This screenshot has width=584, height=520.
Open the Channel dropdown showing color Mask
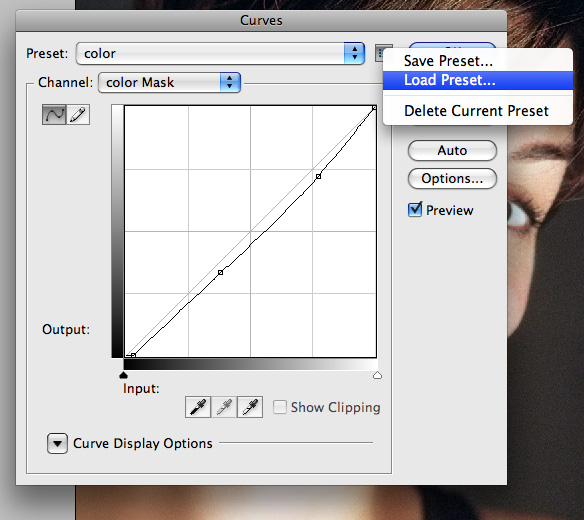click(x=169, y=82)
